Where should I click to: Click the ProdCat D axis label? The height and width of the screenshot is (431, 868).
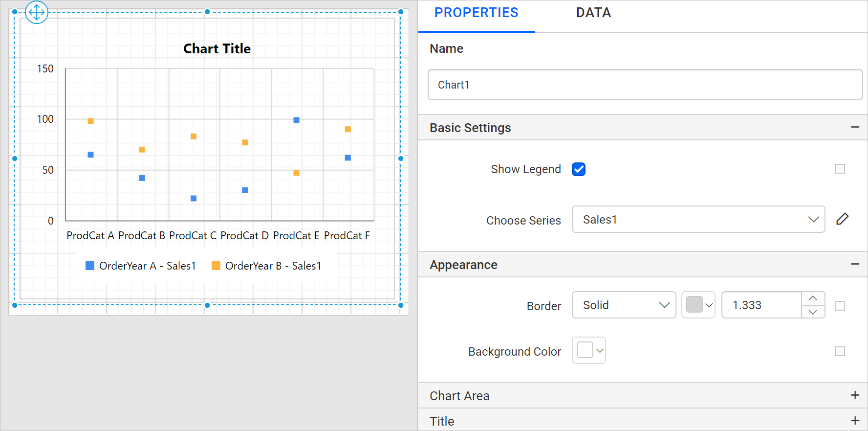[x=245, y=235]
